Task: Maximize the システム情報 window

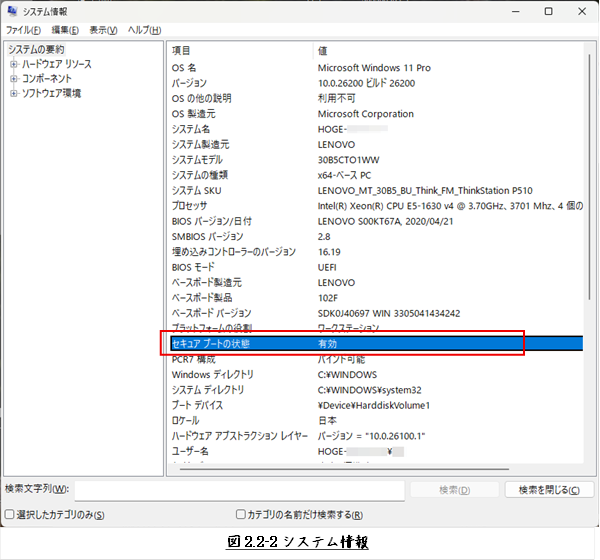Action: point(548,11)
